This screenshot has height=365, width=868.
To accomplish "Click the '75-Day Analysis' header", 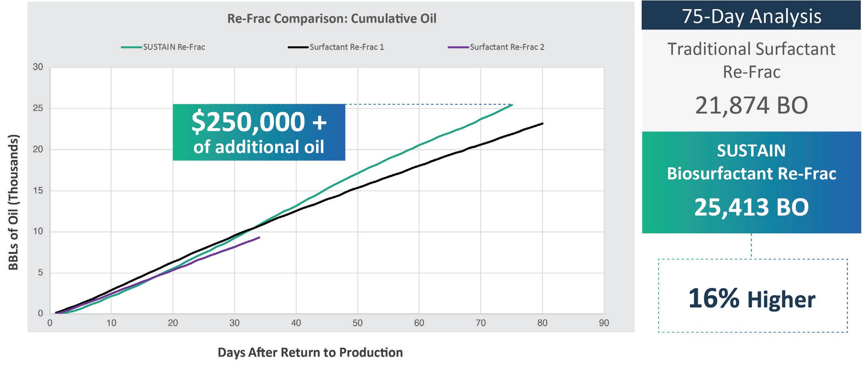I will tap(751, 16).
